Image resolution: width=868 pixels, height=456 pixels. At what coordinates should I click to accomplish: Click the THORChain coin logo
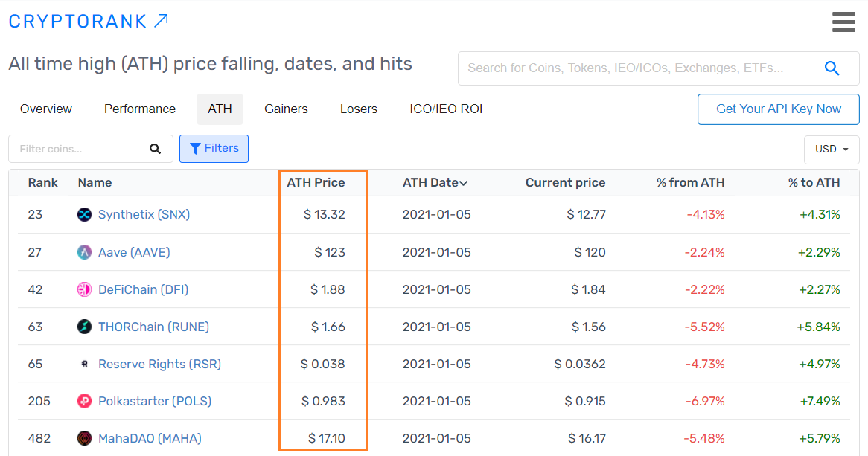84,327
